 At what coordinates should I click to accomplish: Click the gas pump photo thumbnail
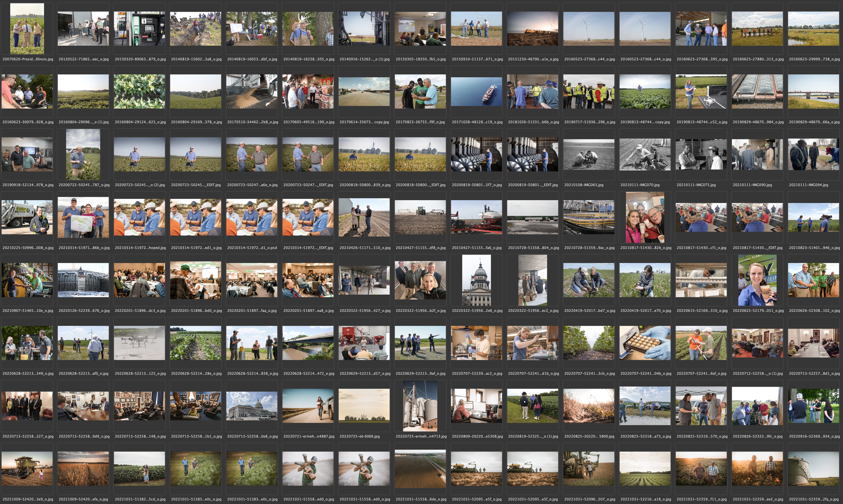coord(139,29)
